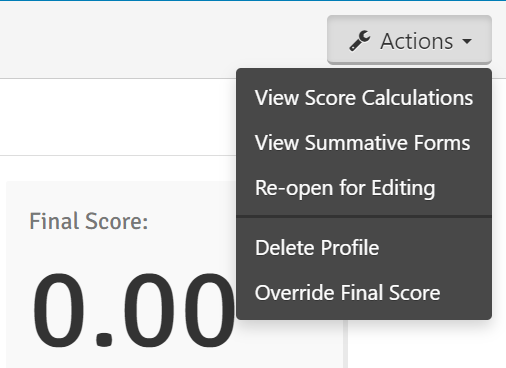Screen dimensions: 506x368
Task: Click the wrench icon in Actions button
Action: tap(360, 41)
